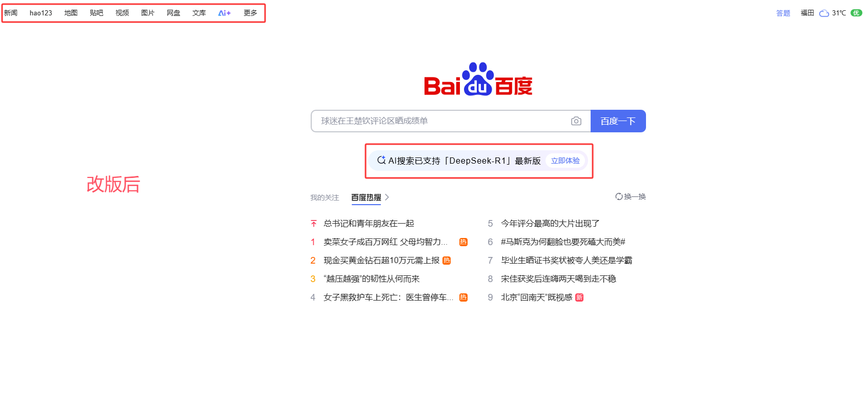Image resolution: width=868 pixels, height=398 pixels.
Task: Switch to the 百度热搜 tab
Action: click(x=366, y=197)
